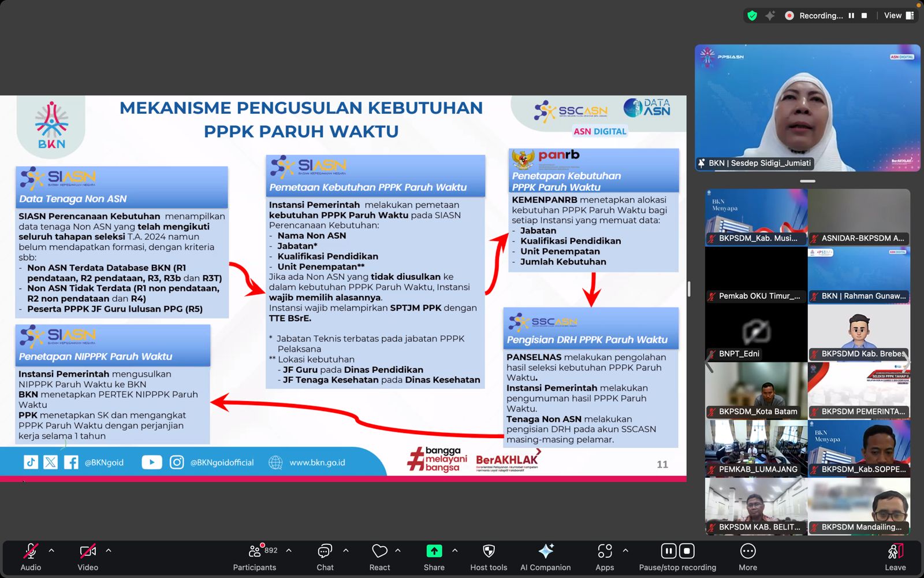The height and width of the screenshot is (578, 924).
Task: Start video with the Video camera icon
Action: tap(88, 551)
